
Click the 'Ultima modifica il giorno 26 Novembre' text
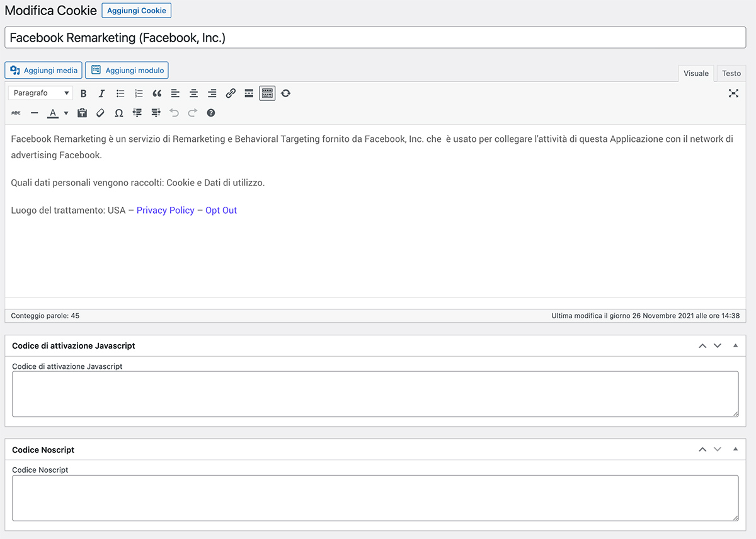click(646, 315)
